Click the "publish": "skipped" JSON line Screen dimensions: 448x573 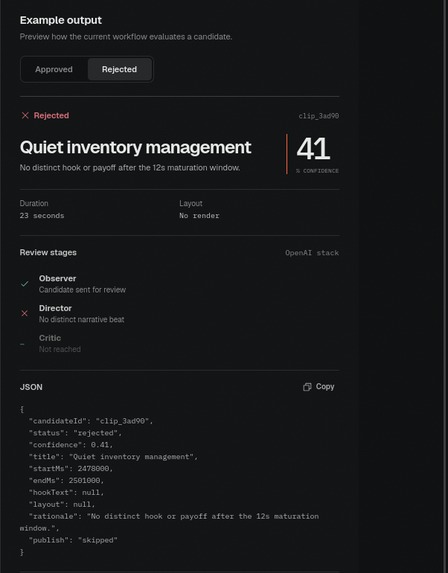pyautogui.click(x=73, y=540)
